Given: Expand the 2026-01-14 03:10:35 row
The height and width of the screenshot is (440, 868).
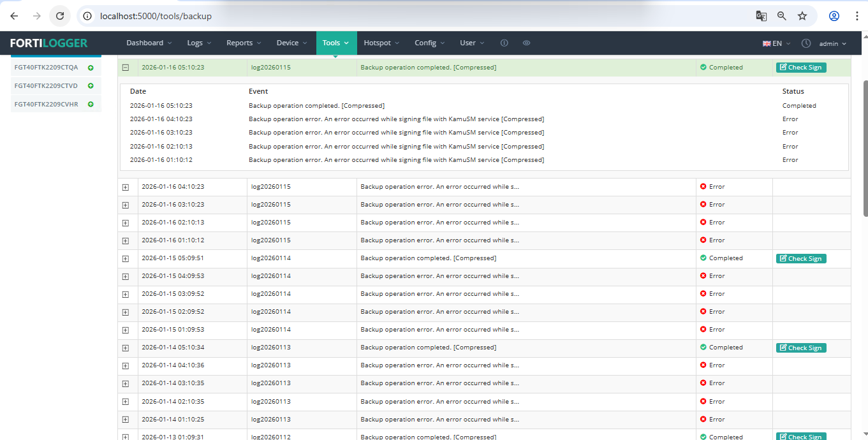Looking at the screenshot, I should click(x=126, y=383).
